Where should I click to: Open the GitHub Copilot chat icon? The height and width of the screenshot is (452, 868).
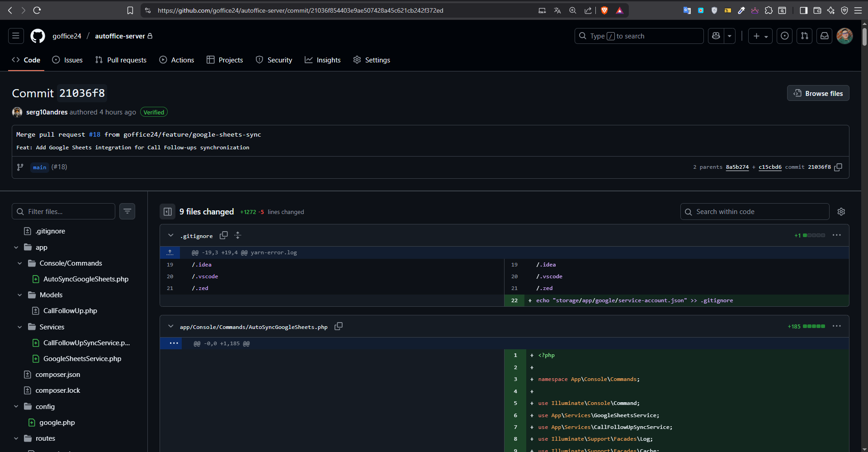[x=716, y=36]
